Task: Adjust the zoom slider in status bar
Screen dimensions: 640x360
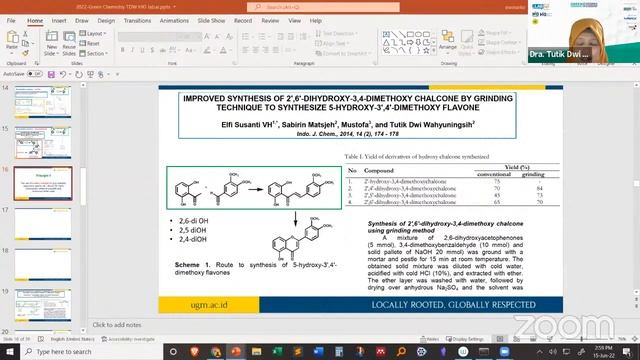Action: click(582, 339)
